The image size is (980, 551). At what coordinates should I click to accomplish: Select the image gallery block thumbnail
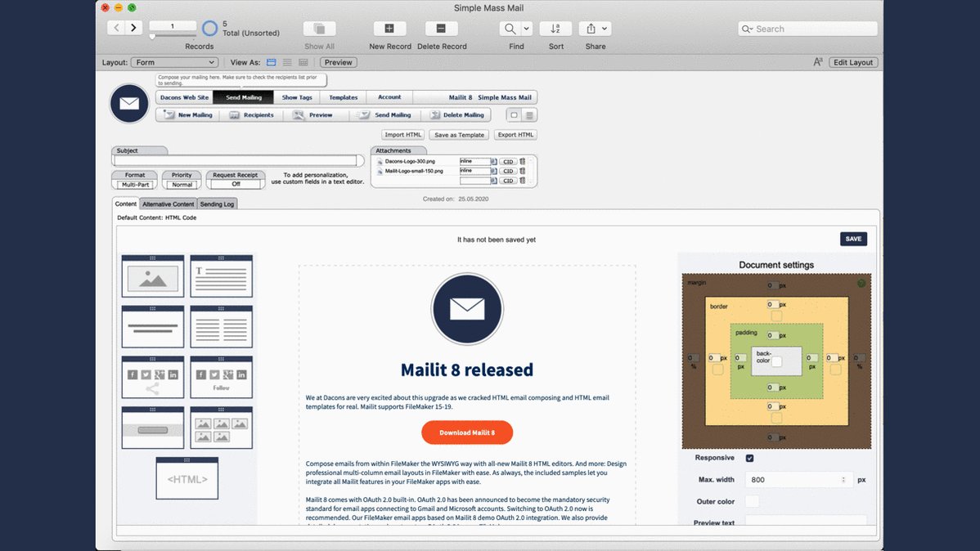(x=221, y=428)
